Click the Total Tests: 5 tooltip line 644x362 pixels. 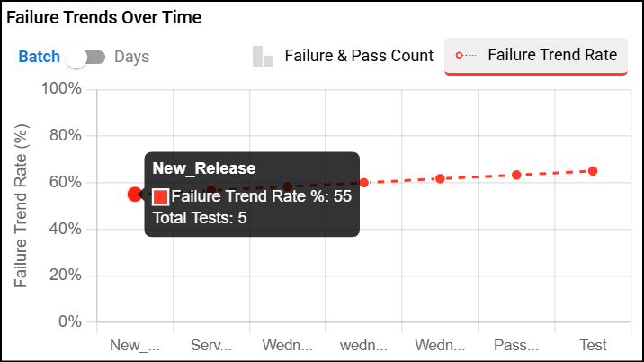(200, 218)
